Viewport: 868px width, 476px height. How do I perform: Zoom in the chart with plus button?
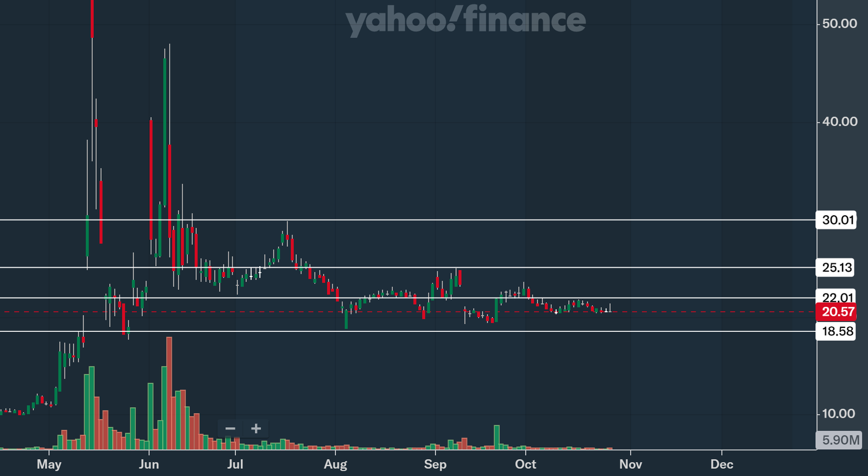pyautogui.click(x=256, y=429)
